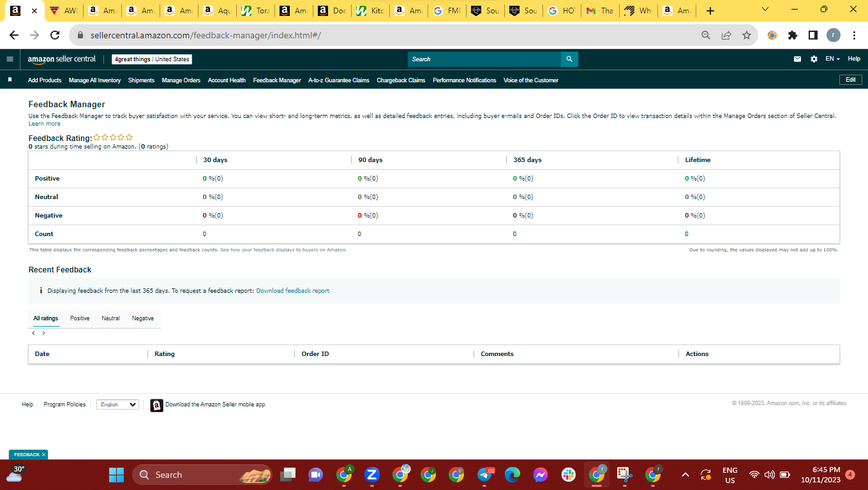The image size is (868, 490).
Task: Click the bookmark icon beside Add Products
Action: tap(10, 80)
